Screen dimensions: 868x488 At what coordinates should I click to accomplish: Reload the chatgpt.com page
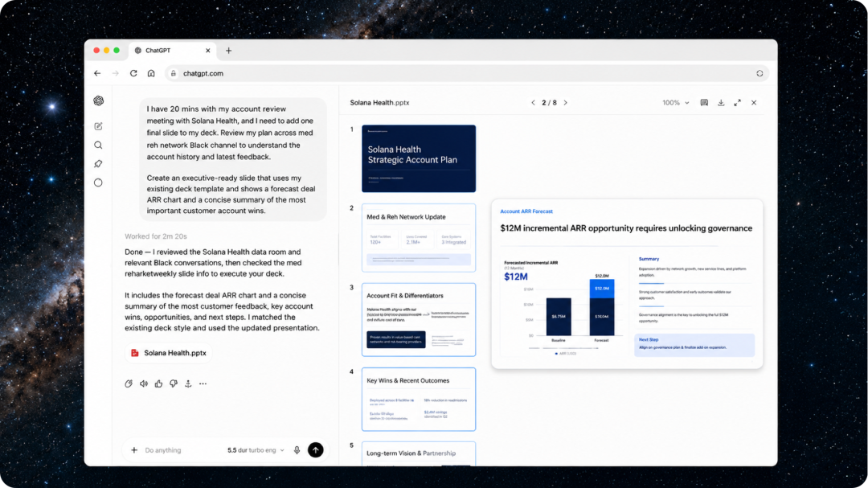pos(133,73)
